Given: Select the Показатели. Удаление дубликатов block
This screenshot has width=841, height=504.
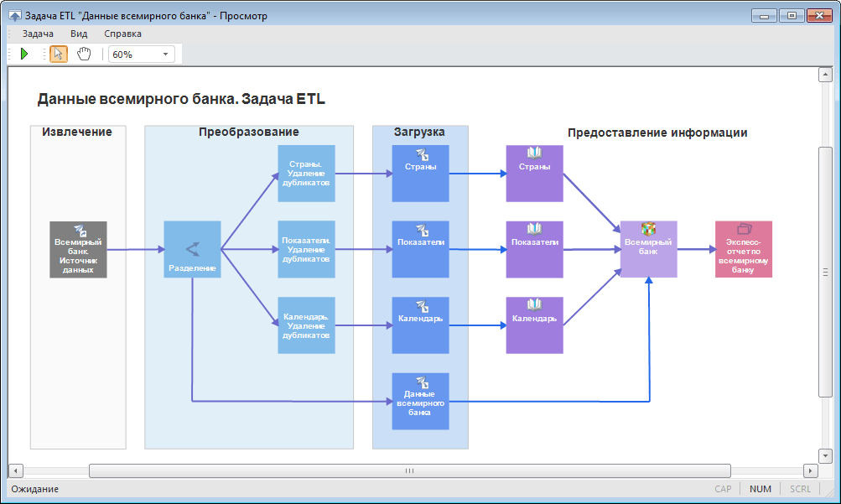Looking at the screenshot, I should (306, 249).
